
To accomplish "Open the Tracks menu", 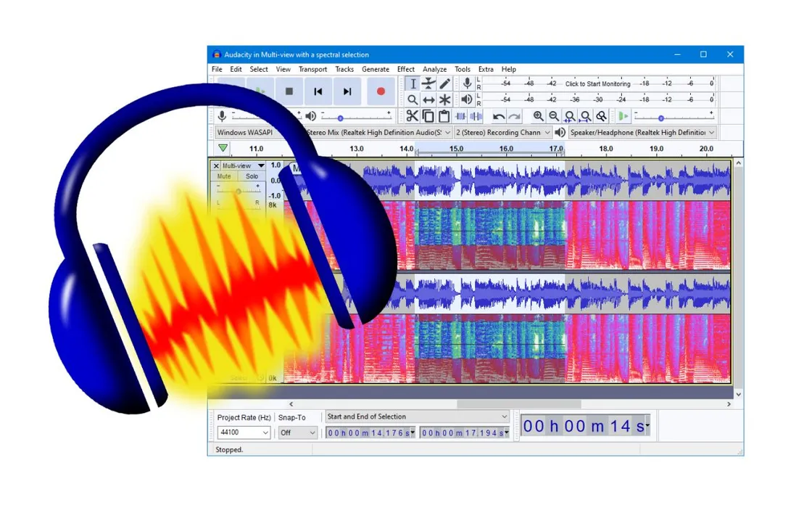I will [344, 69].
